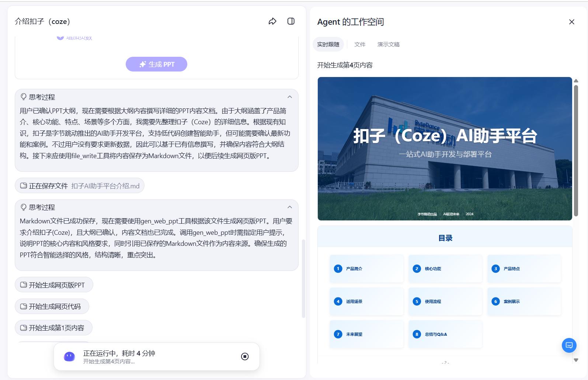Click the 开始生成网页代码 step
588x380 pixels.
click(52, 306)
